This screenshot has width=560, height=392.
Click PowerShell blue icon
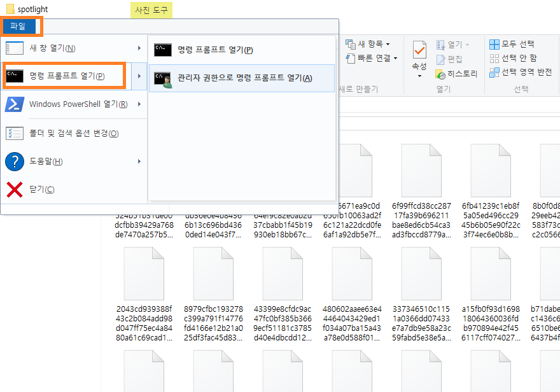tap(15, 104)
